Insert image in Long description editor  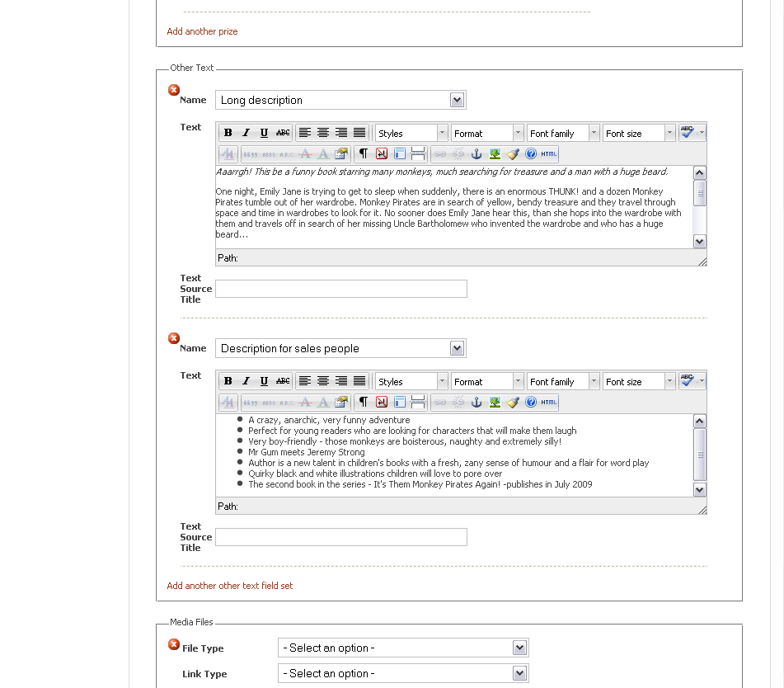(x=495, y=153)
